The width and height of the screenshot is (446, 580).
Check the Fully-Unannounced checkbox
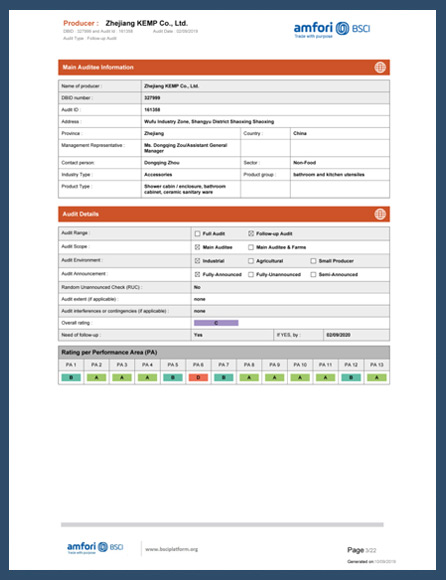click(x=251, y=274)
